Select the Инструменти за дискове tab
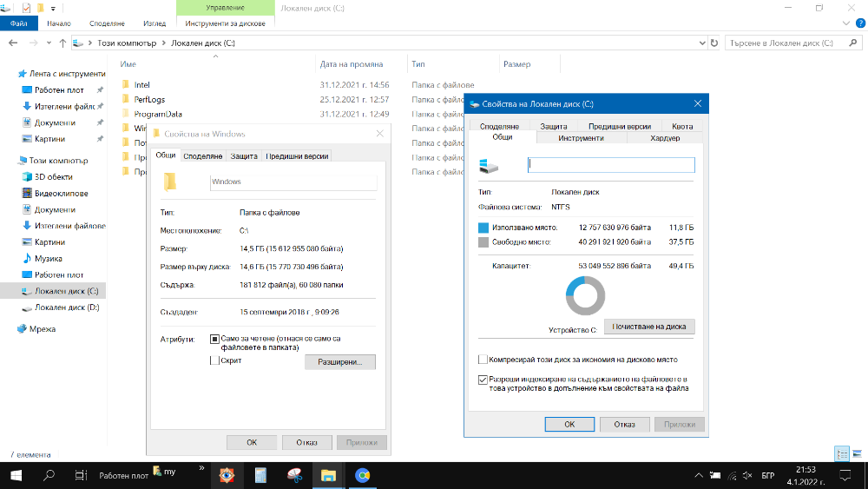 click(226, 23)
